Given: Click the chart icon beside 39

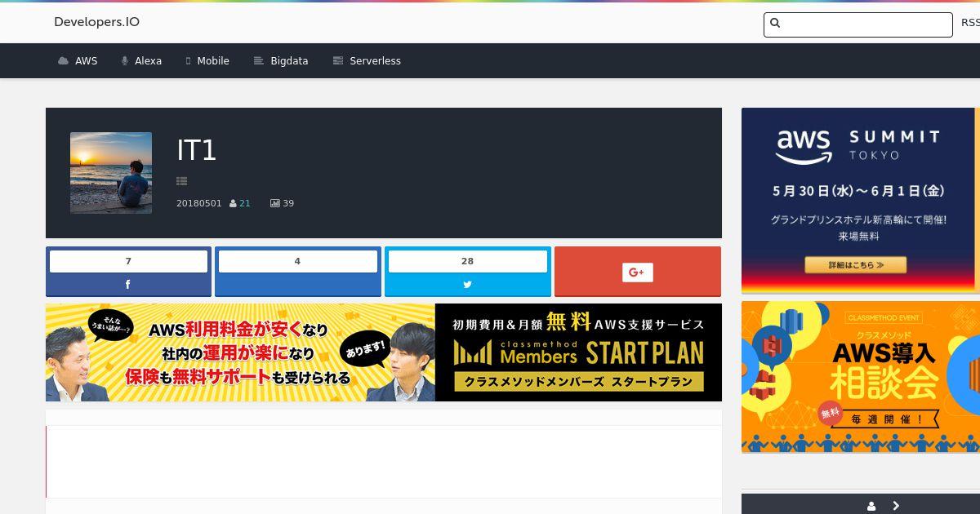Looking at the screenshot, I should (274, 203).
